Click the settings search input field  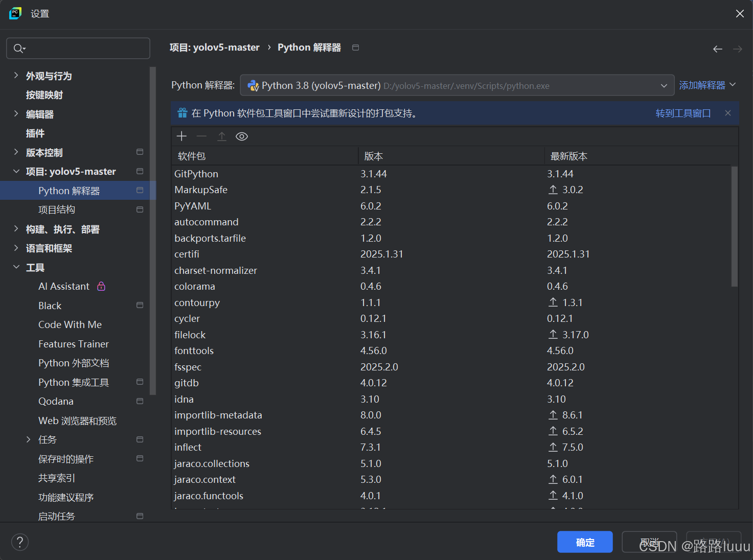[78, 49]
